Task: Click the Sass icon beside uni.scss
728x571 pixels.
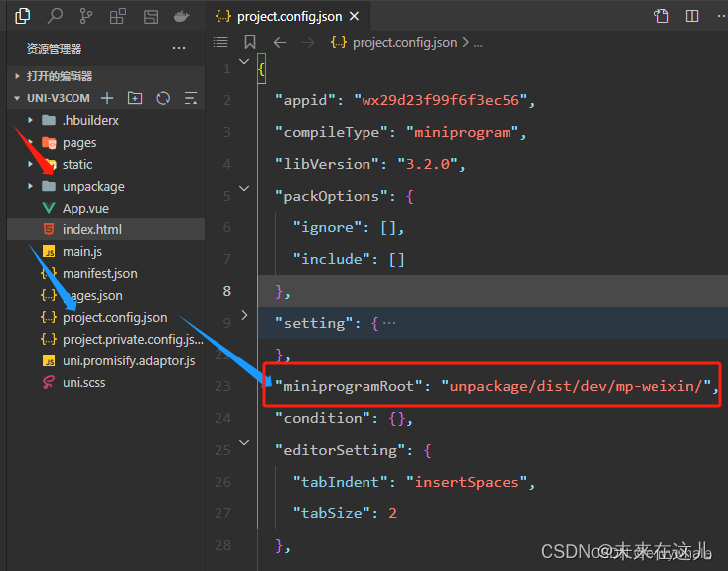Action: tap(49, 382)
